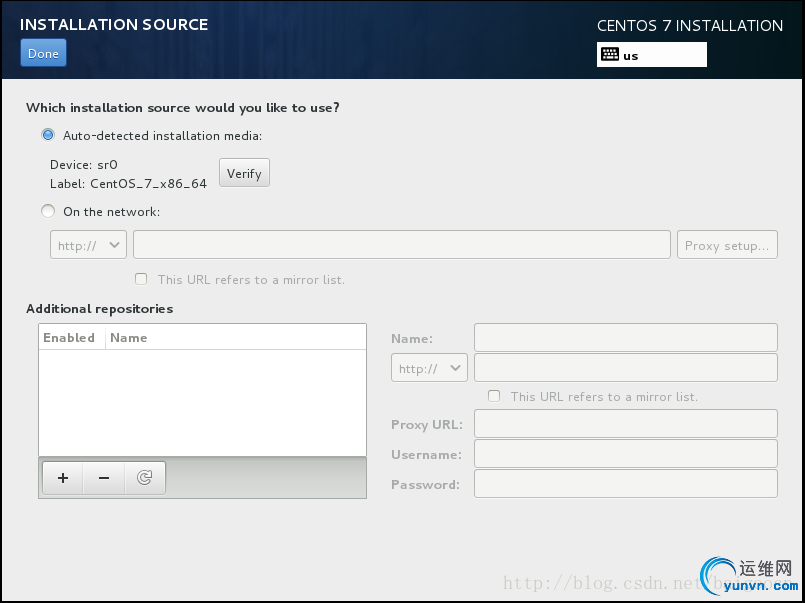Add a repository with the plus icon

click(63, 478)
